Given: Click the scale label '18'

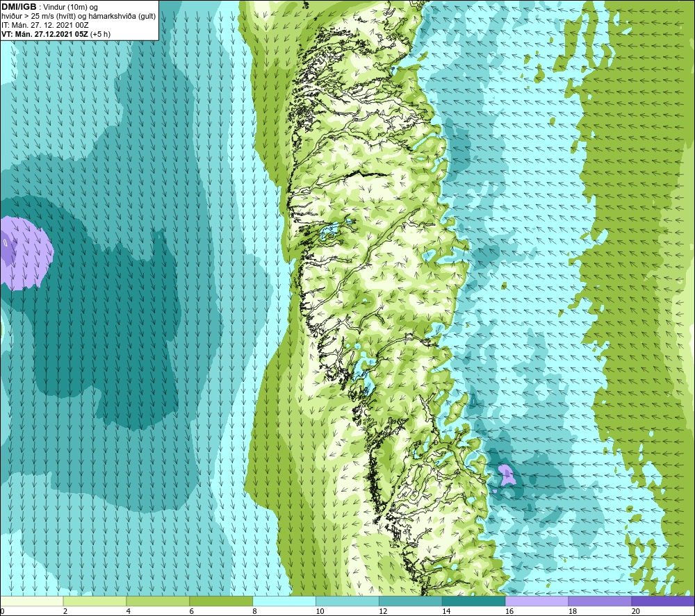Looking at the screenshot, I should click(572, 611).
